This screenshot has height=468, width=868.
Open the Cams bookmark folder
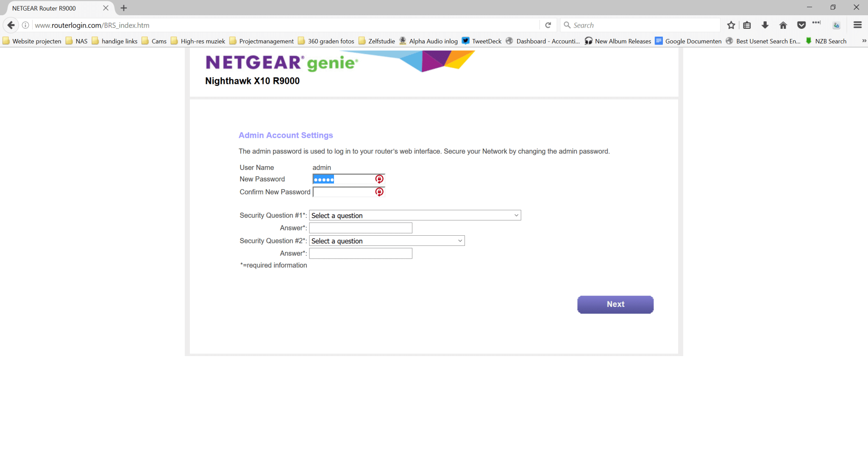[154, 41]
